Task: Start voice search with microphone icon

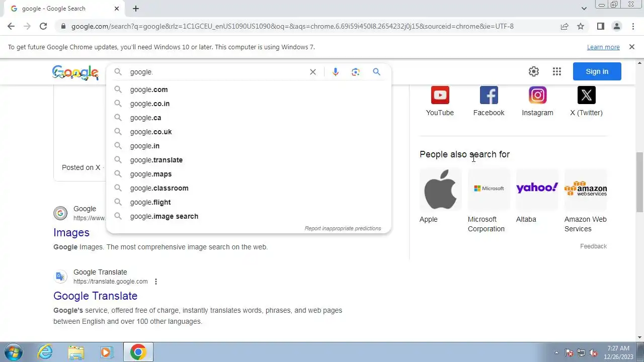Action: click(336, 72)
